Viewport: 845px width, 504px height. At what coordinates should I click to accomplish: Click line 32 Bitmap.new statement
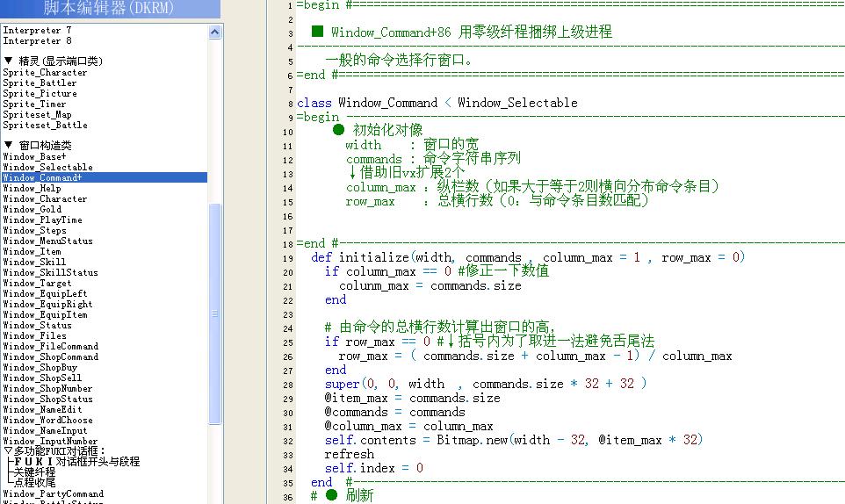click(x=514, y=440)
